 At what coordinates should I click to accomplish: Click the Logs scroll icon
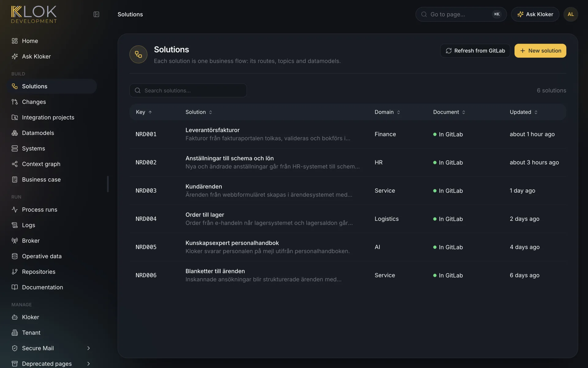pos(14,225)
